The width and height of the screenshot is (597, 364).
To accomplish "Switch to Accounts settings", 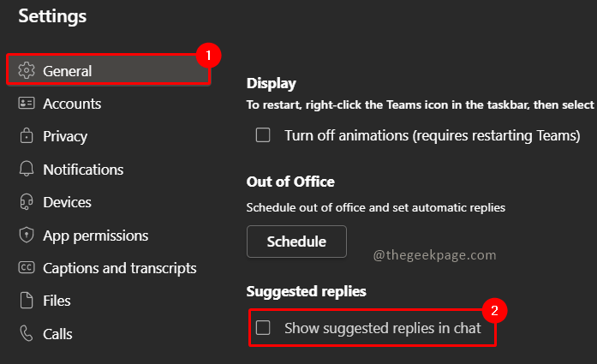I will coord(72,104).
